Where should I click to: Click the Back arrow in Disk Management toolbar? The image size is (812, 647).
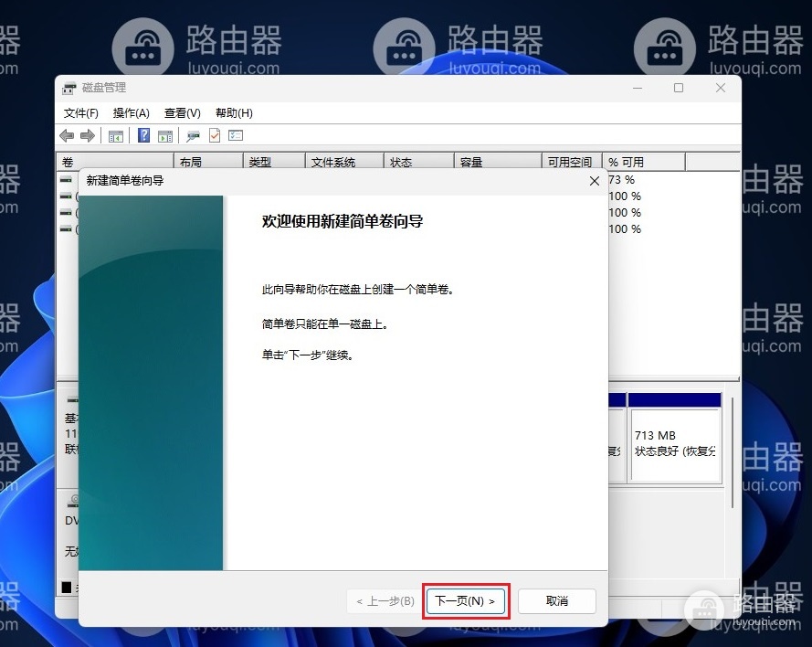click(x=67, y=136)
